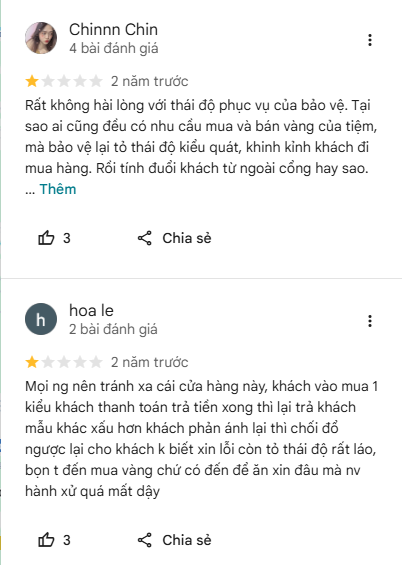
Task: Open hoa le's round avatar
Action: tap(41, 319)
